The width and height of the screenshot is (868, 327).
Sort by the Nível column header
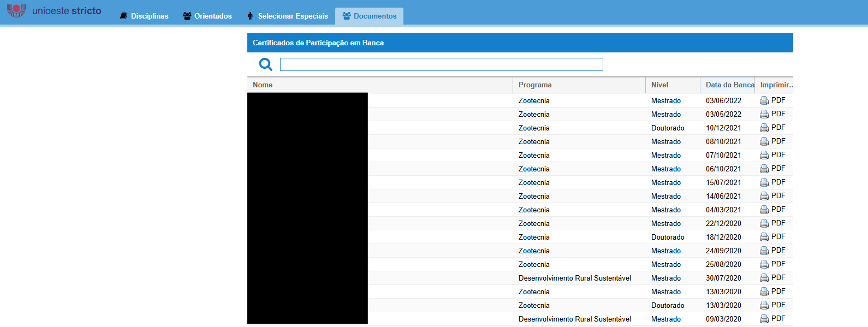tap(659, 85)
